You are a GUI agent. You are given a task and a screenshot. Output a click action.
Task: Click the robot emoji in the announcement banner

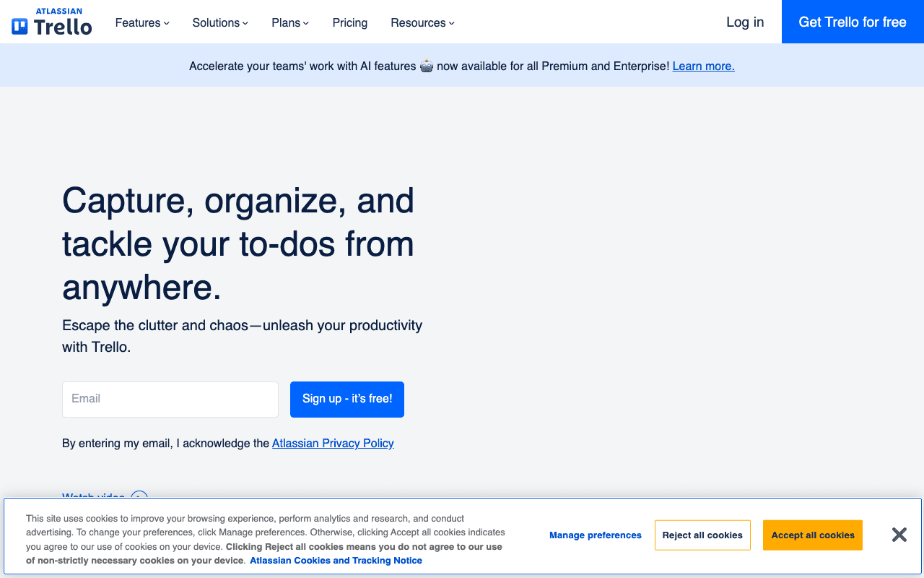point(426,66)
